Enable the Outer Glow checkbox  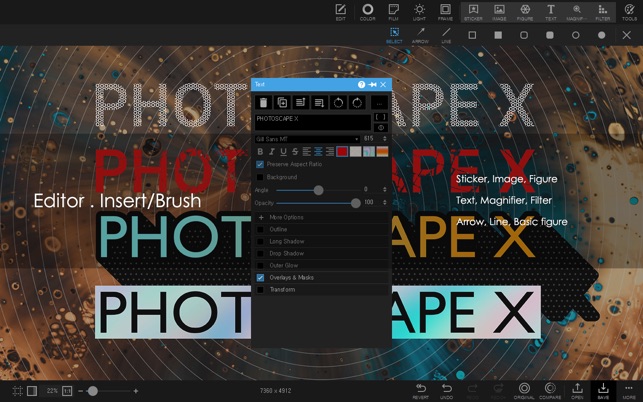(260, 266)
